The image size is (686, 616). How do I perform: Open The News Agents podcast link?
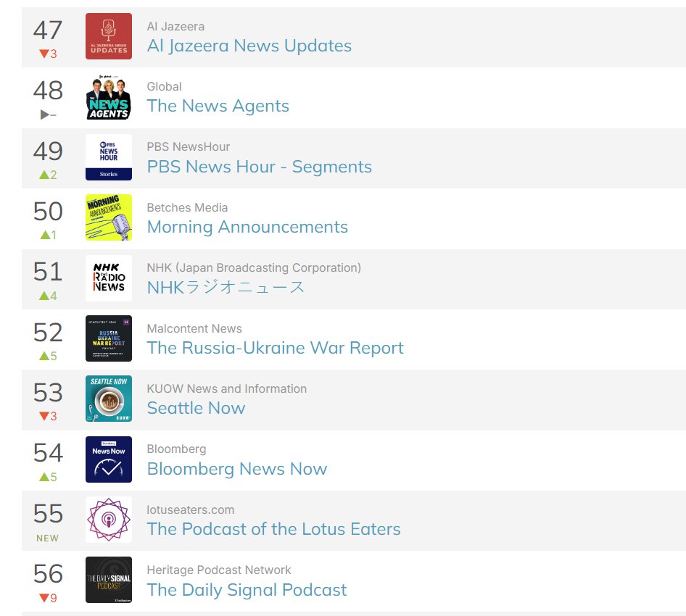point(218,106)
